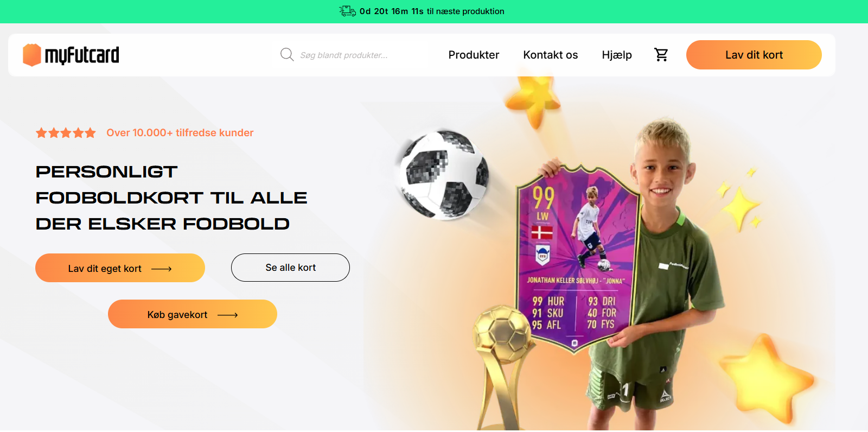The height and width of the screenshot is (432, 868).
Task: Click Over 10.000+ tilfredse kunder text
Action: [180, 133]
